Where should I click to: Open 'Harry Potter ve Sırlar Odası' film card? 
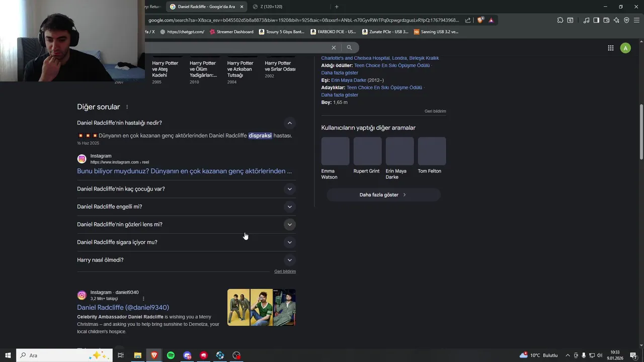coord(280,66)
